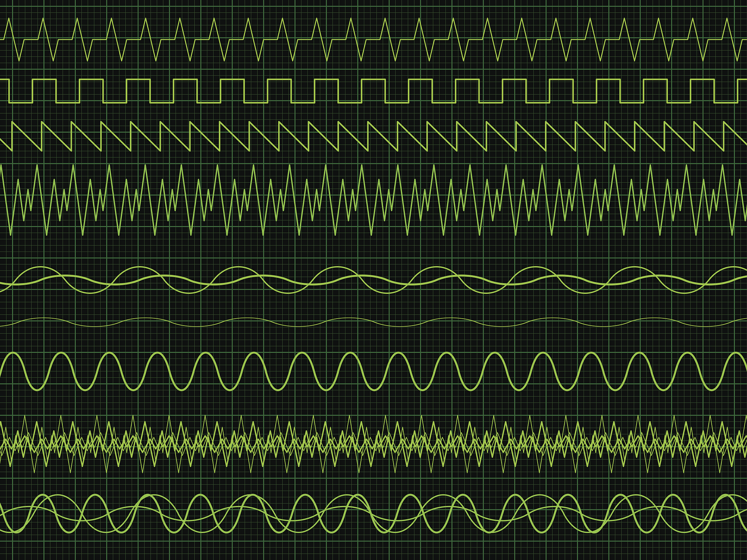Click the square wave trace
Viewport: 747px width, 560px height.
[373, 91]
